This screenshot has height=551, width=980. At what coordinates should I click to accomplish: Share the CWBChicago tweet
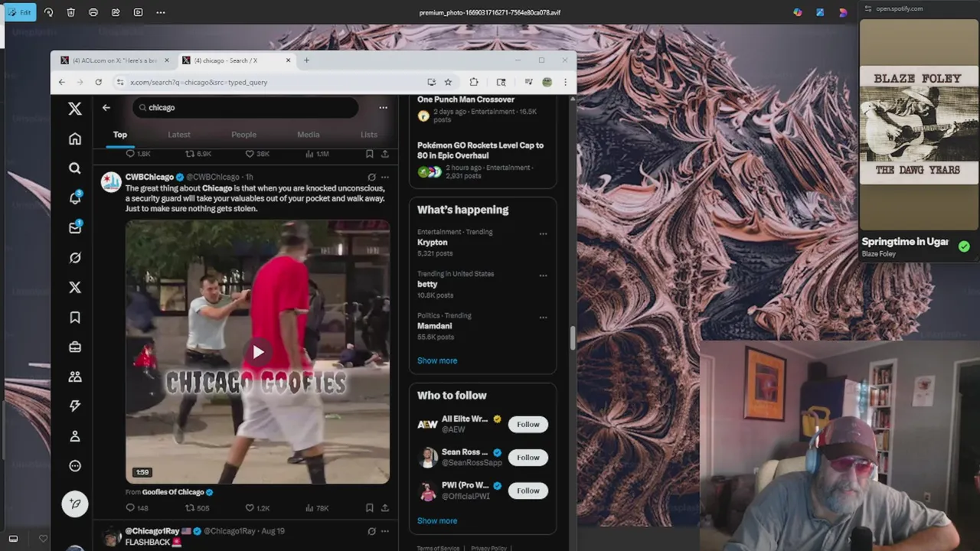click(x=384, y=507)
